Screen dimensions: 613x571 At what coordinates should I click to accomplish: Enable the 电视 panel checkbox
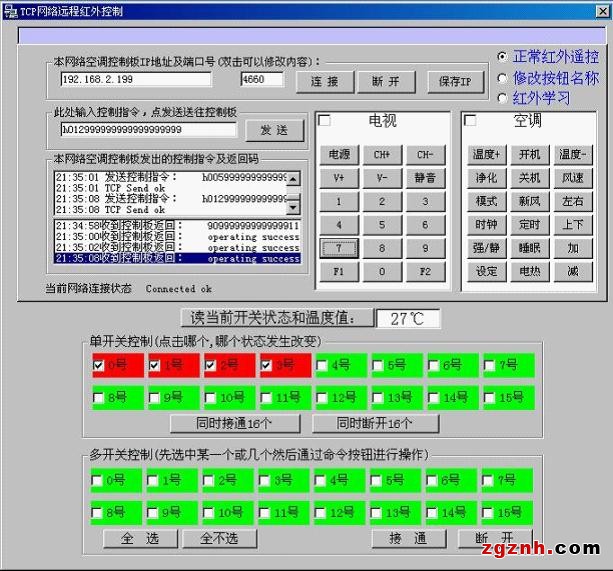[324, 121]
